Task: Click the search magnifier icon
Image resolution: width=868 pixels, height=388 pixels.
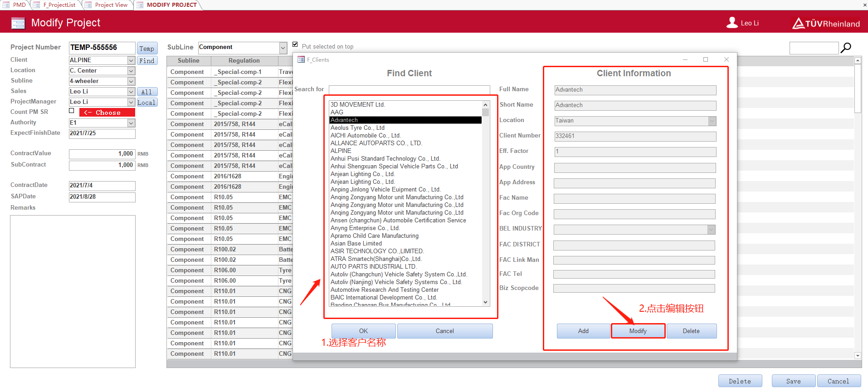Action: click(846, 48)
